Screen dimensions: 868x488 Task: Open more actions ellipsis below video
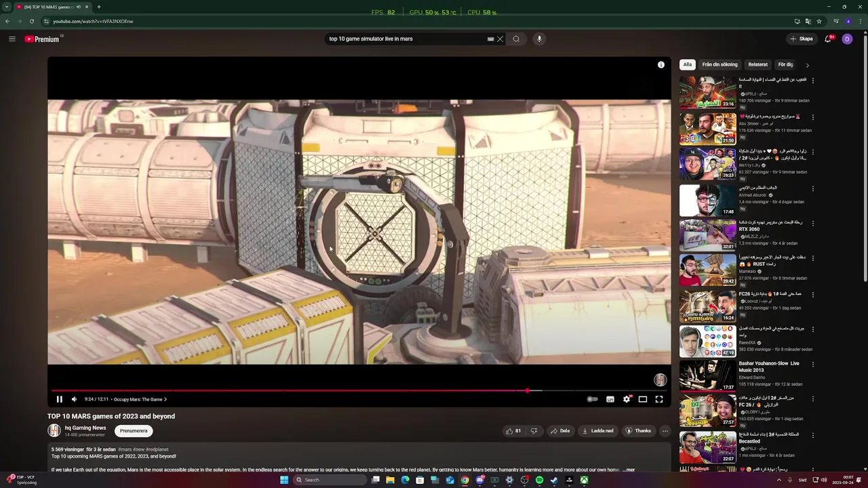tap(665, 431)
